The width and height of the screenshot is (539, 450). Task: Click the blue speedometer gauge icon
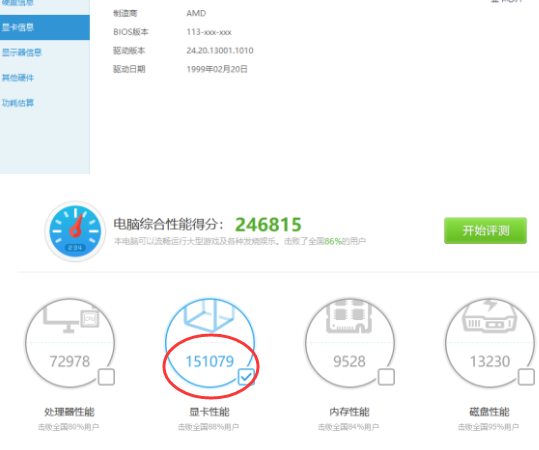click(x=75, y=231)
